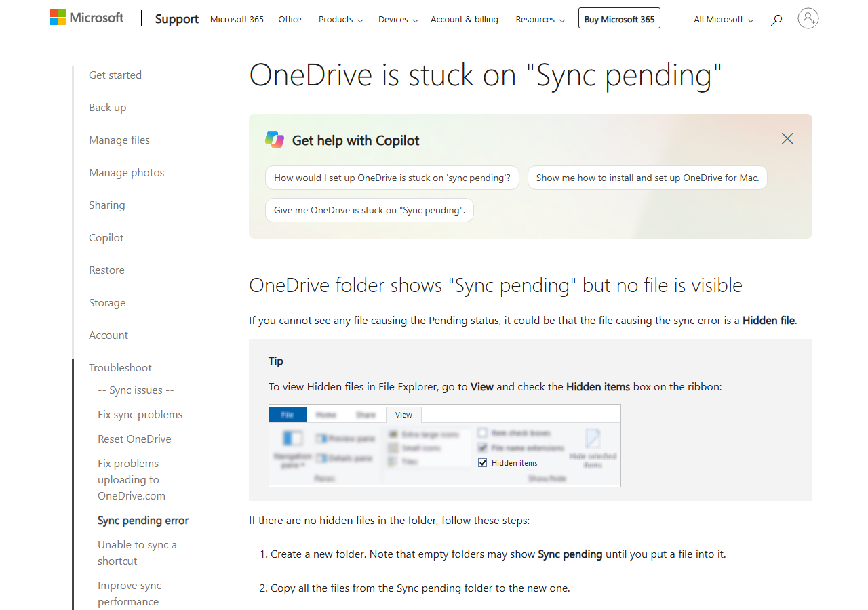The image size is (868, 610).
Task: Click the 'Tip' heading text
Action: pos(276,361)
